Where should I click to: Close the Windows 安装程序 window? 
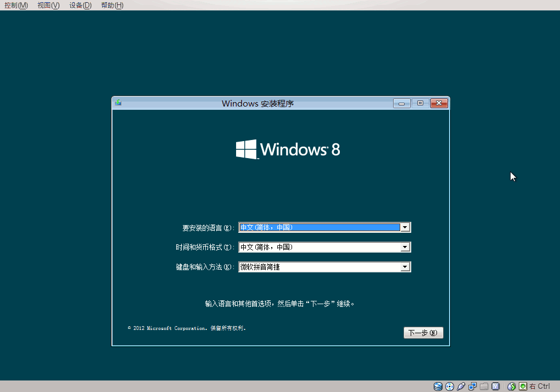coord(439,103)
